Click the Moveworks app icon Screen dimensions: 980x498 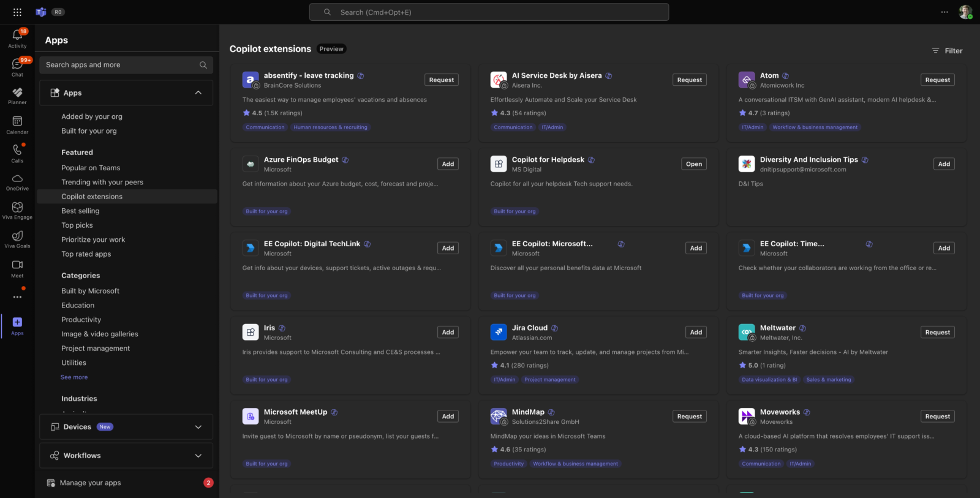[747, 416]
